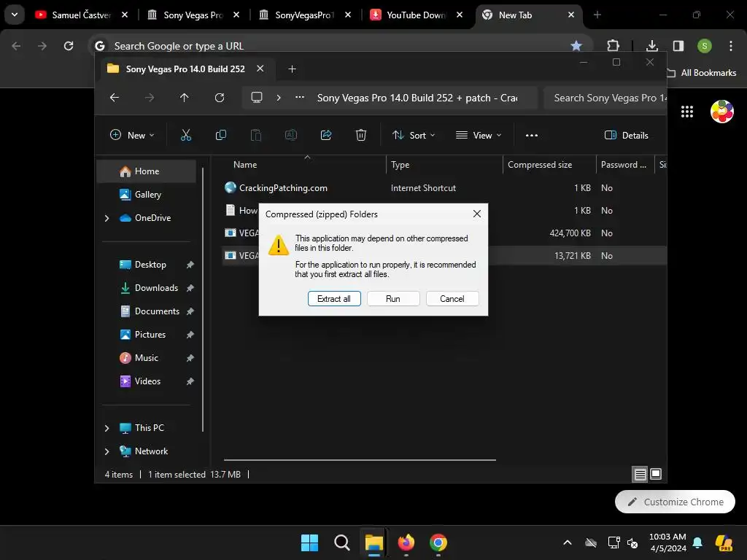This screenshot has height=560, width=747.
Task: Click the bookmark star in Chrome address bar
Action: pyautogui.click(x=576, y=46)
